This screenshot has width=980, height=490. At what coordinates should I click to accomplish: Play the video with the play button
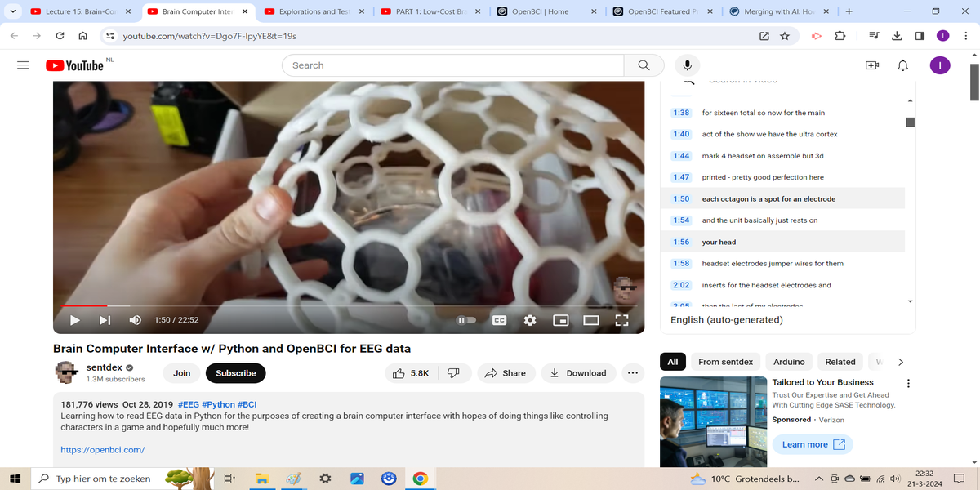[x=74, y=320]
